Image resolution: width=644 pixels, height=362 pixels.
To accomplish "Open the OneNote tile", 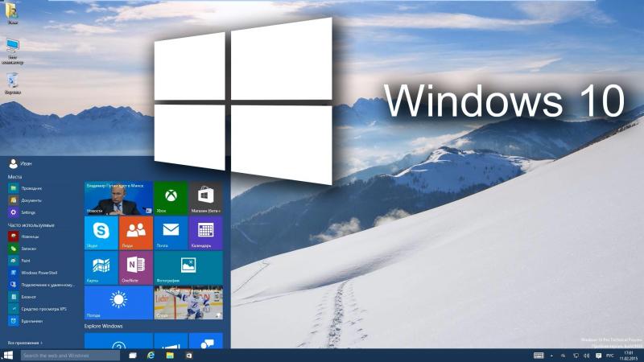I will click(x=135, y=268).
